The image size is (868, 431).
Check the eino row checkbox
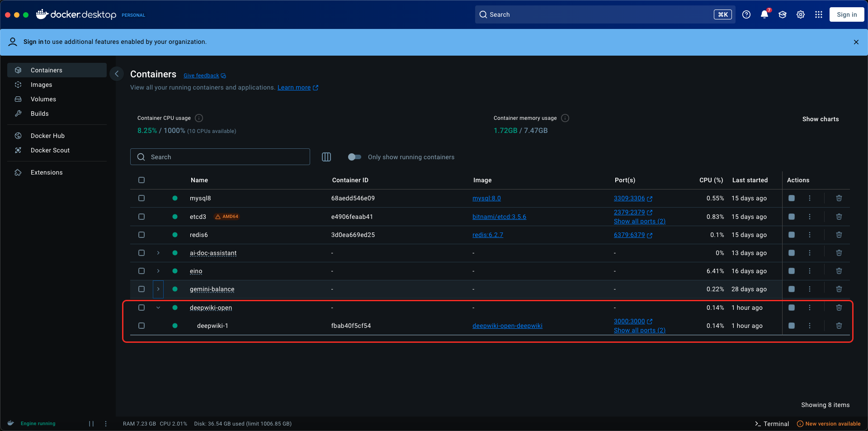point(142,271)
